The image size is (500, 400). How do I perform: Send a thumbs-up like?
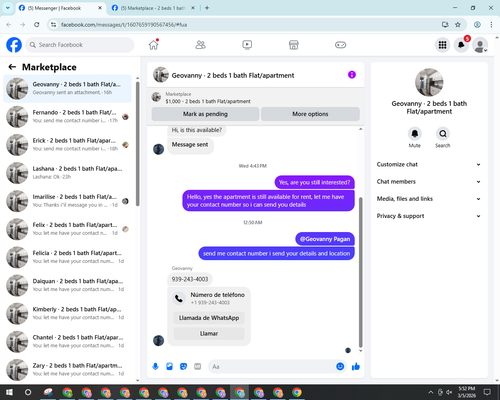[356, 367]
